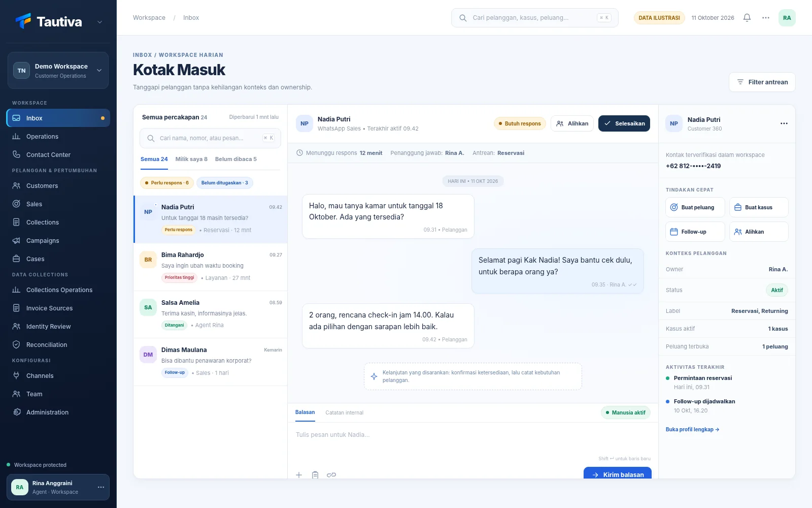Open Salsa Amelia conversation
The width and height of the screenshot is (812, 508).
[211, 314]
